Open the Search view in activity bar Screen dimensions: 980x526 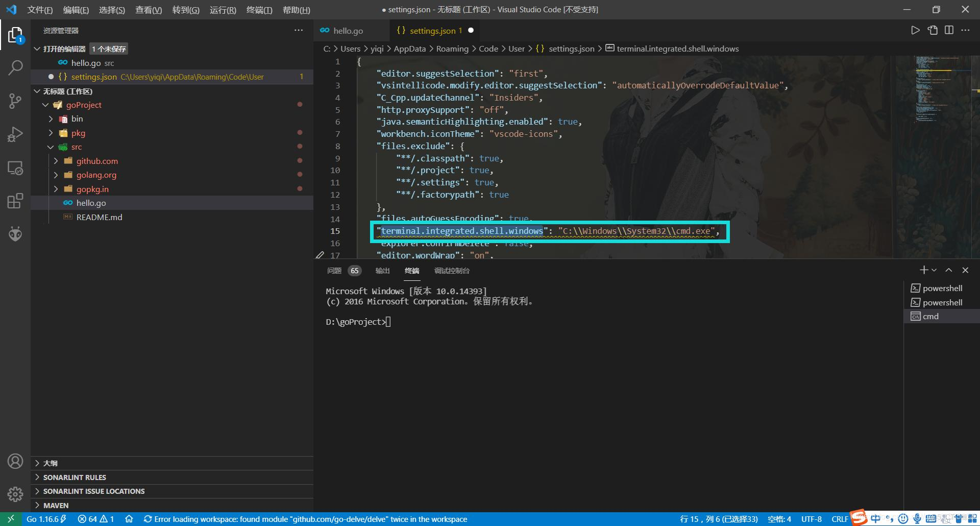pos(15,67)
